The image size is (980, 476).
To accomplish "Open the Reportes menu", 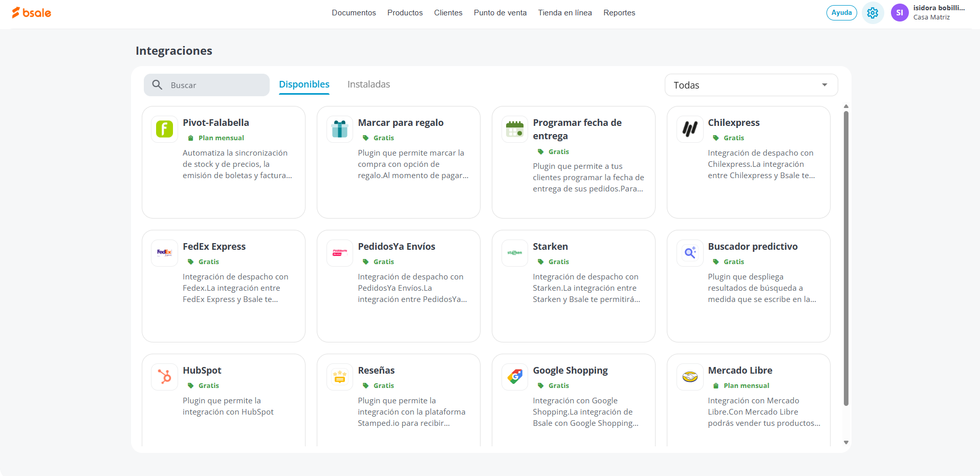I will click(619, 13).
